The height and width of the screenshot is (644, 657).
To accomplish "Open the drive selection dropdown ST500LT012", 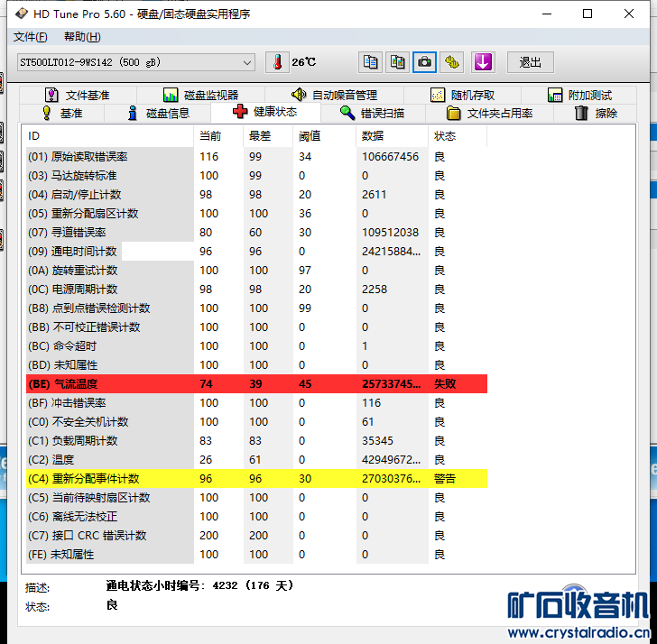I will (135, 63).
